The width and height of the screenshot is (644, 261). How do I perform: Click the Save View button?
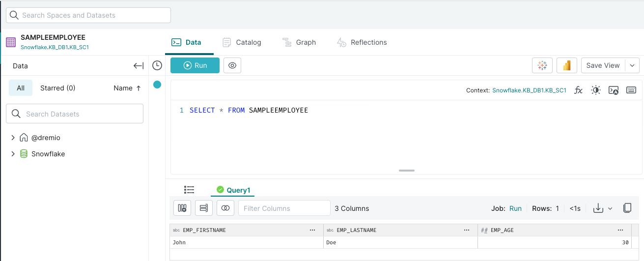click(x=603, y=65)
